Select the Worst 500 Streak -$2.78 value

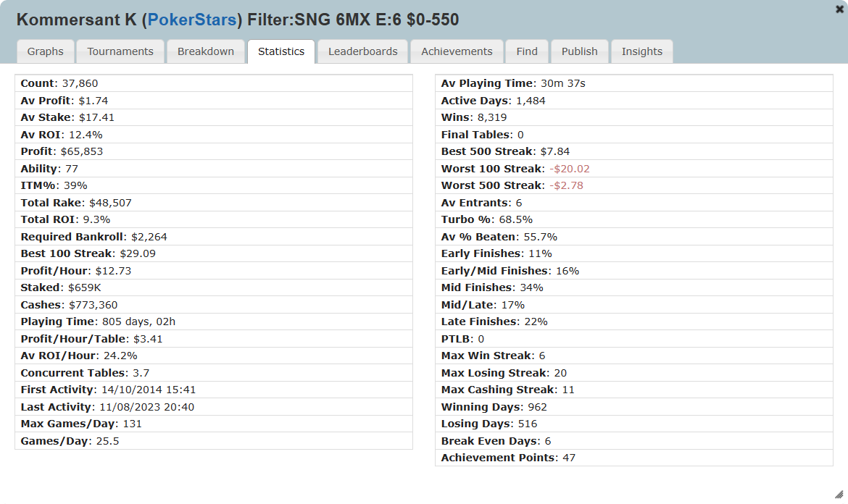click(566, 185)
